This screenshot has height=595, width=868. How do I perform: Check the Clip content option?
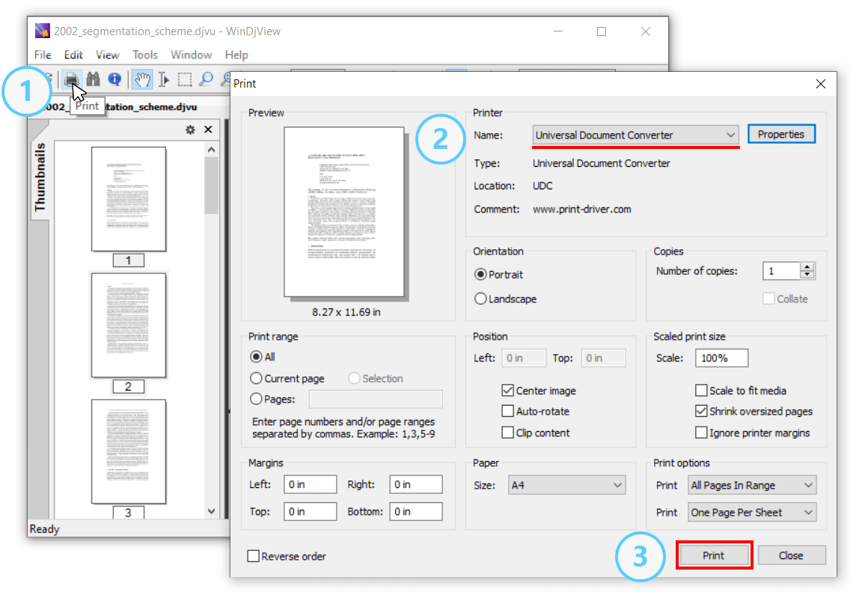[x=508, y=432]
